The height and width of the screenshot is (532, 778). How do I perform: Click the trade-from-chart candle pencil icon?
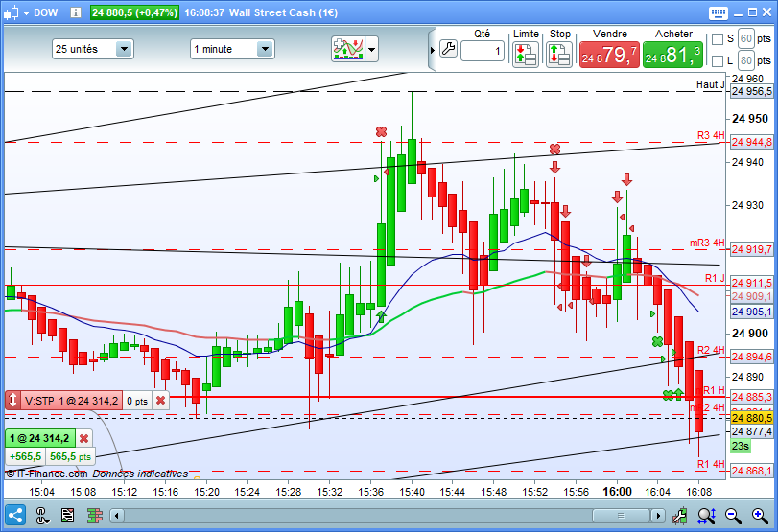pos(680,516)
